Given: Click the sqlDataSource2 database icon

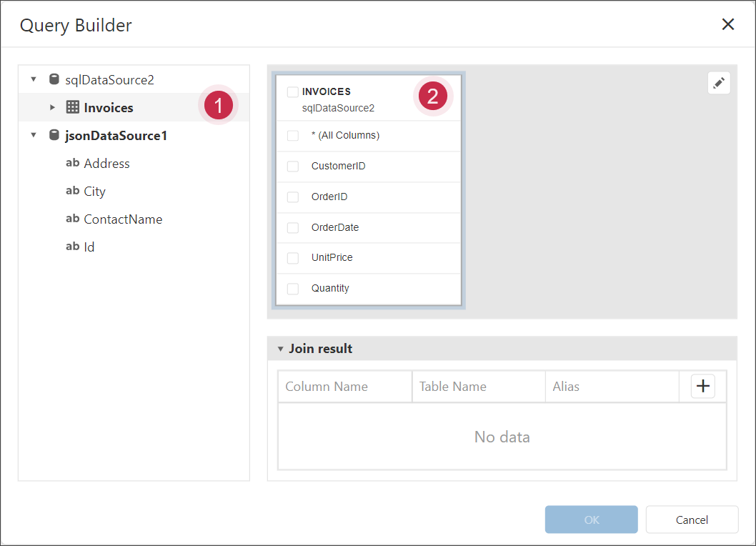Looking at the screenshot, I should 54,79.
